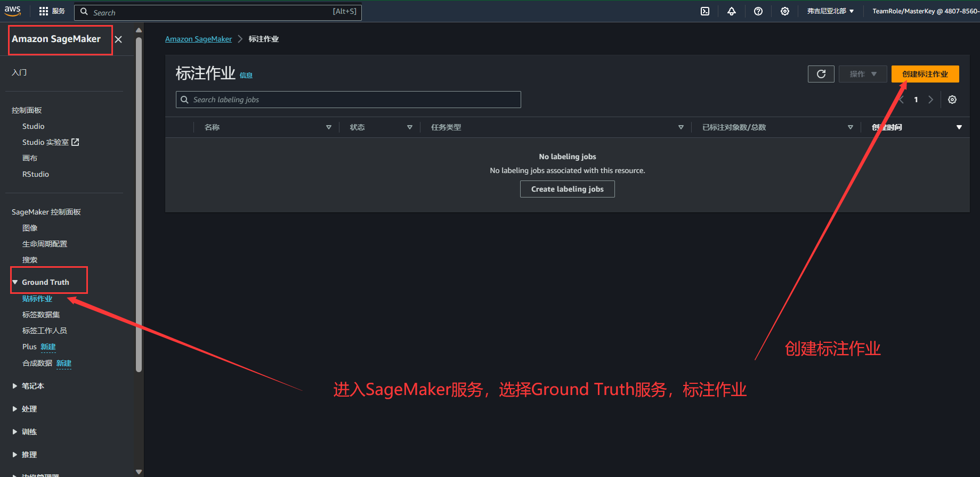Open the help question mark icon

pyautogui.click(x=758, y=11)
